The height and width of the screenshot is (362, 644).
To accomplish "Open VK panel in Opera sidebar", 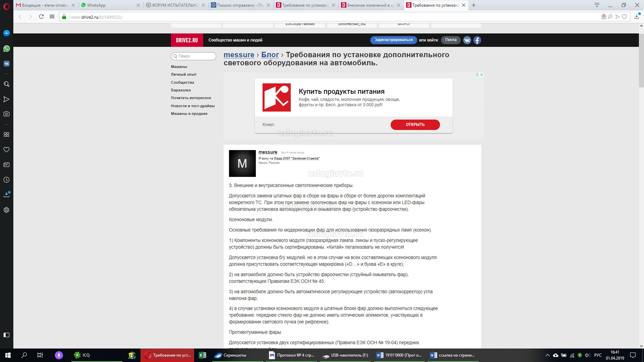I will pos(7,64).
